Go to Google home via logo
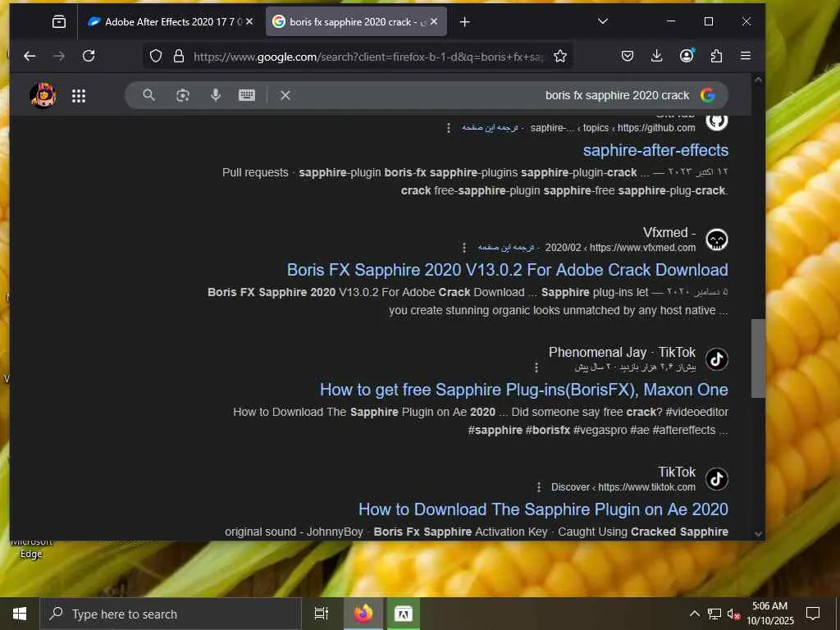Viewport: 840px width, 630px height. 708,95
